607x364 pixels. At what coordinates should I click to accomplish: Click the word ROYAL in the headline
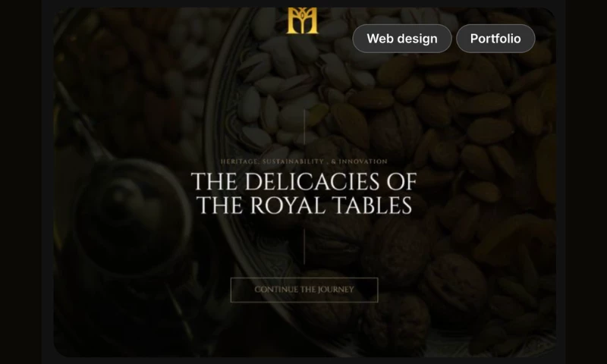(x=288, y=205)
